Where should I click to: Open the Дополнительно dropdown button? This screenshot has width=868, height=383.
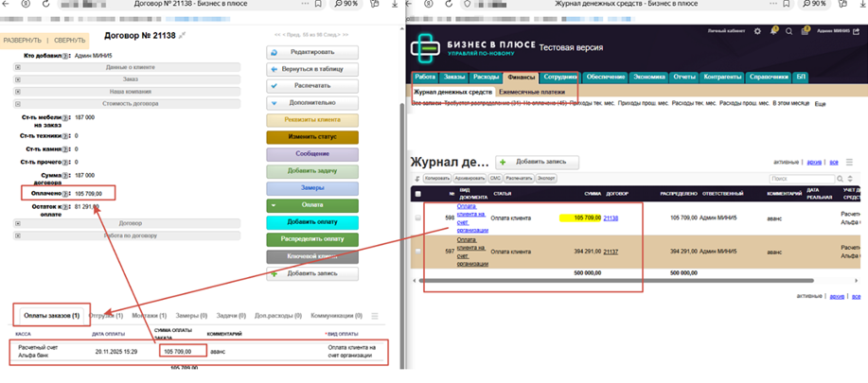pyautogui.click(x=313, y=102)
